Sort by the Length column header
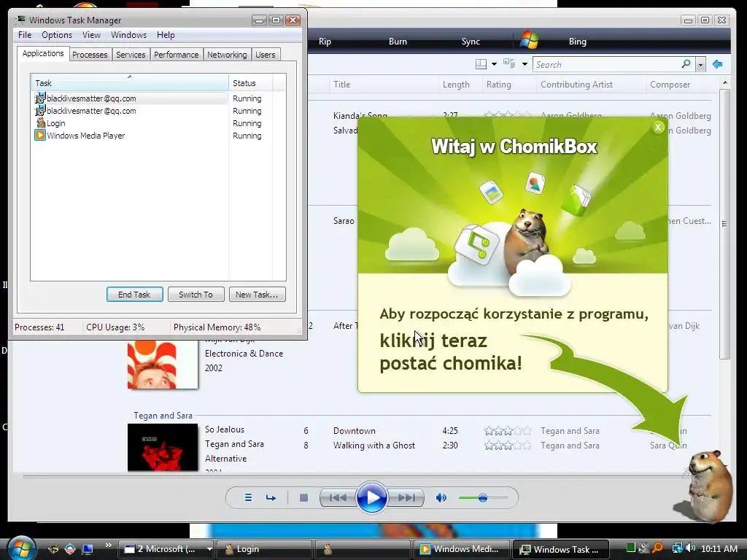The width and height of the screenshot is (747, 560). [460, 85]
